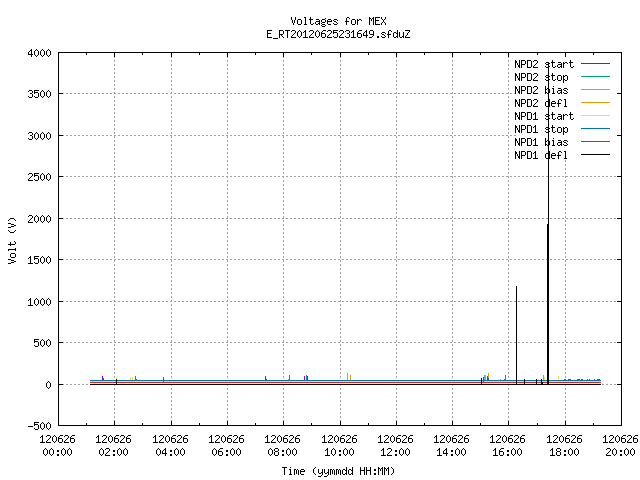The height and width of the screenshot is (480, 640).
Task: Click the 120626 16:00 x-axis label
Action: 507,446
